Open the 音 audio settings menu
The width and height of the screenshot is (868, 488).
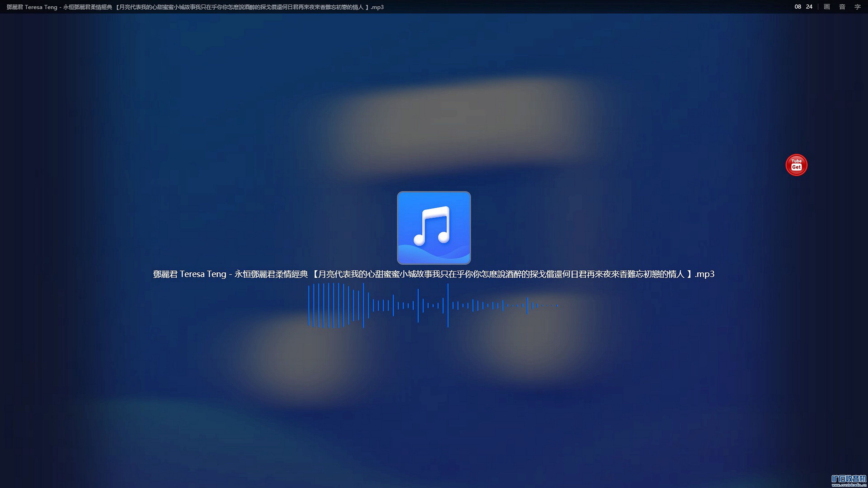pyautogui.click(x=842, y=7)
